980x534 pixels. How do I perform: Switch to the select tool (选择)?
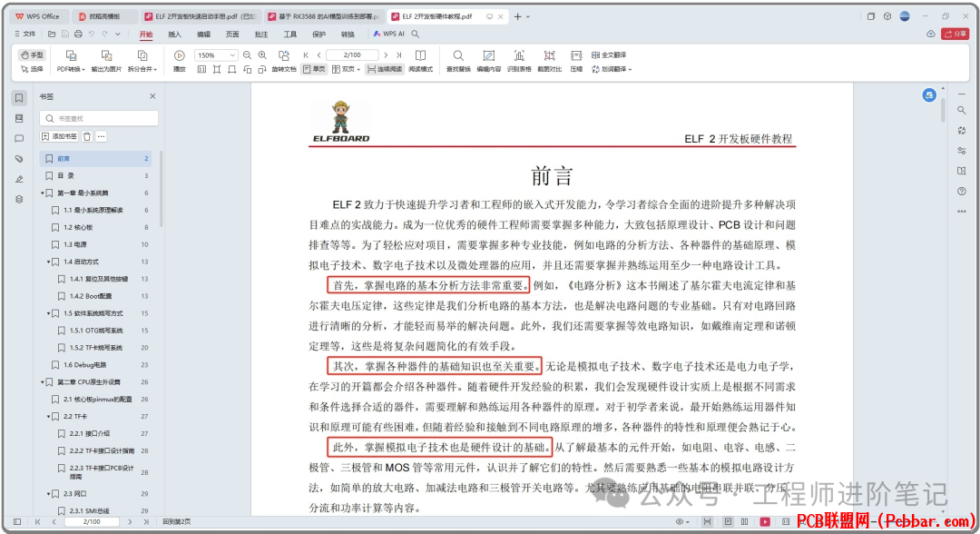point(32,69)
